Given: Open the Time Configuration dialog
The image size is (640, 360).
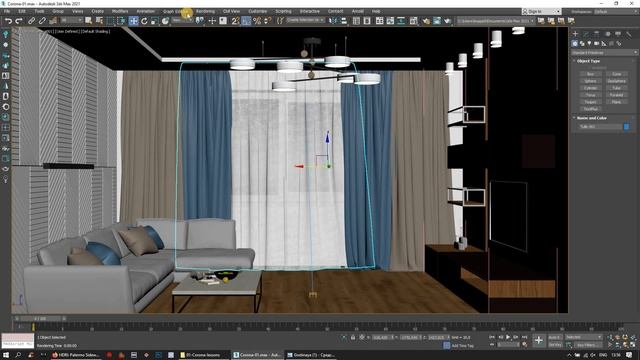Looking at the screenshot, I should tap(525, 345).
